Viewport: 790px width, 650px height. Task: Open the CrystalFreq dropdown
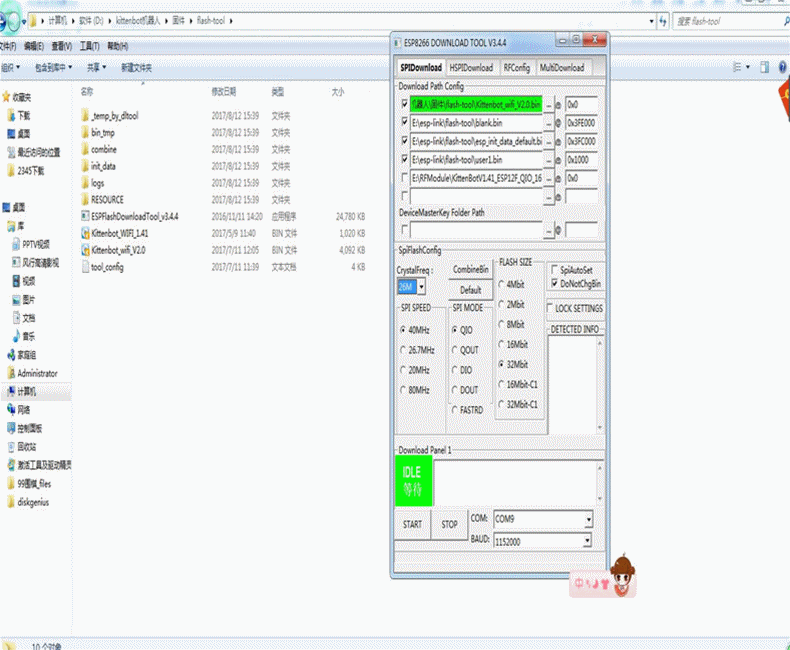coord(421,287)
